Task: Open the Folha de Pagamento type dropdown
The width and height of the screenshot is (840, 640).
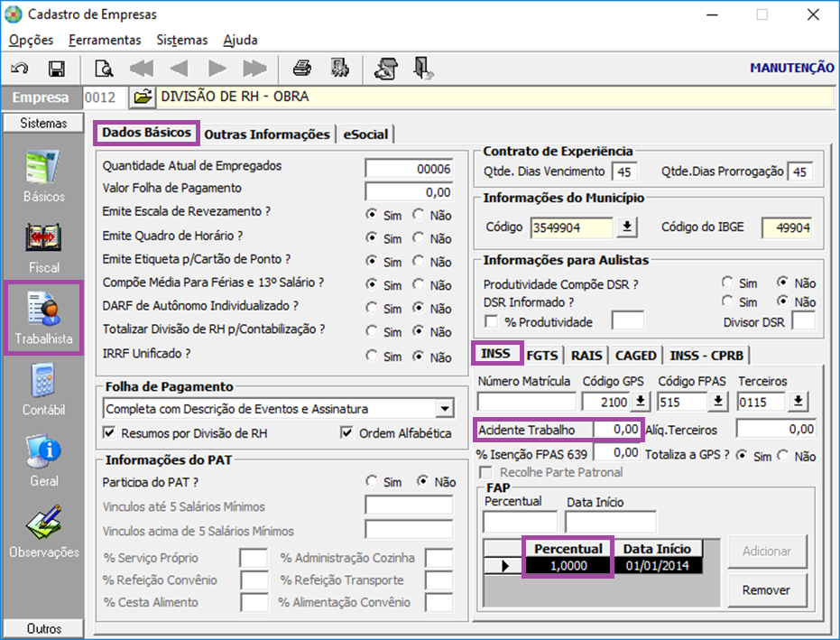Action: (445, 409)
